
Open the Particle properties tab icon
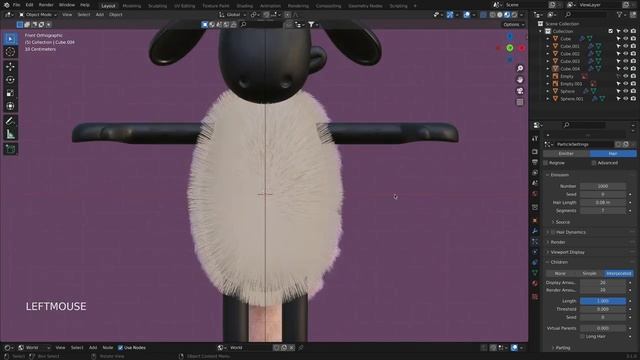coord(535,242)
